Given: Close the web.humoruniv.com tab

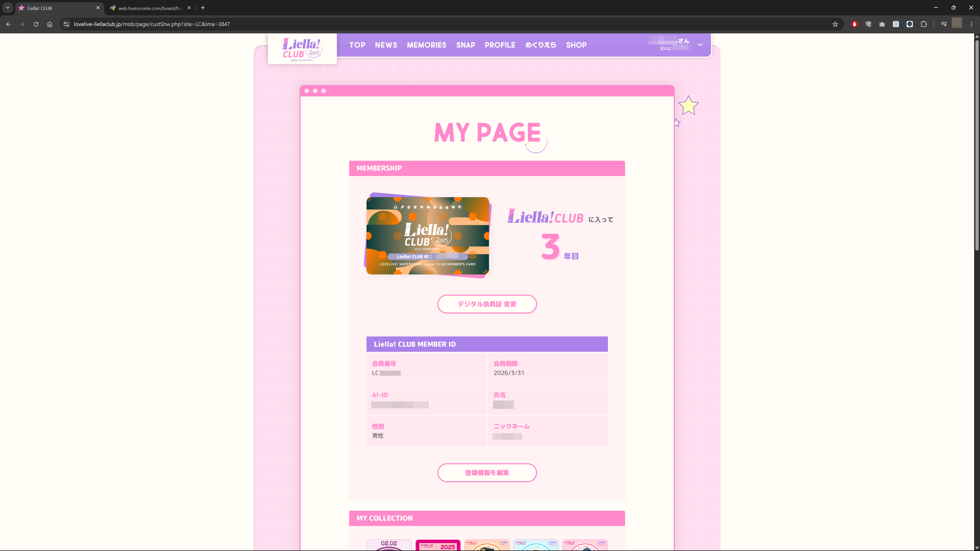Looking at the screenshot, I should pos(189,8).
